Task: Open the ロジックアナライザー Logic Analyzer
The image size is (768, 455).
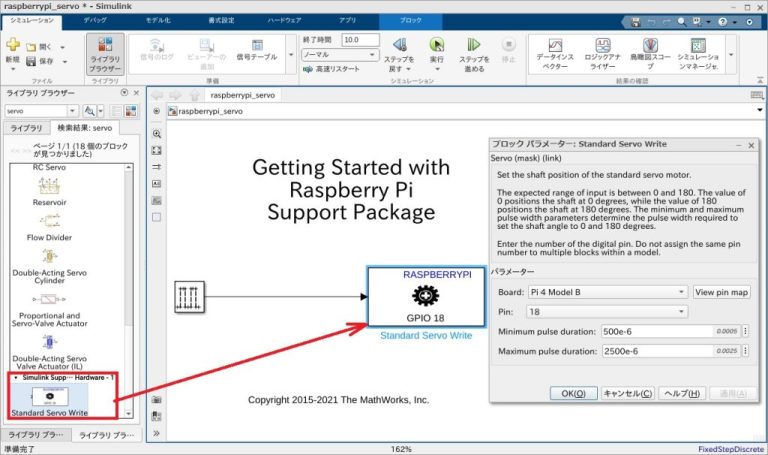Action: point(602,54)
